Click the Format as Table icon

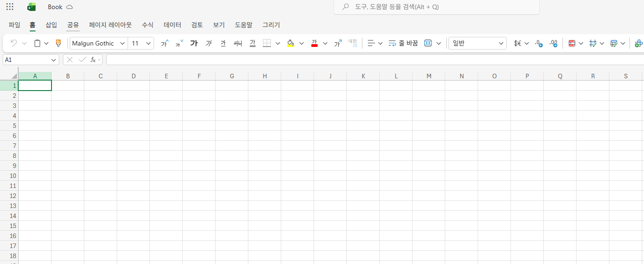(x=593, y=43)
